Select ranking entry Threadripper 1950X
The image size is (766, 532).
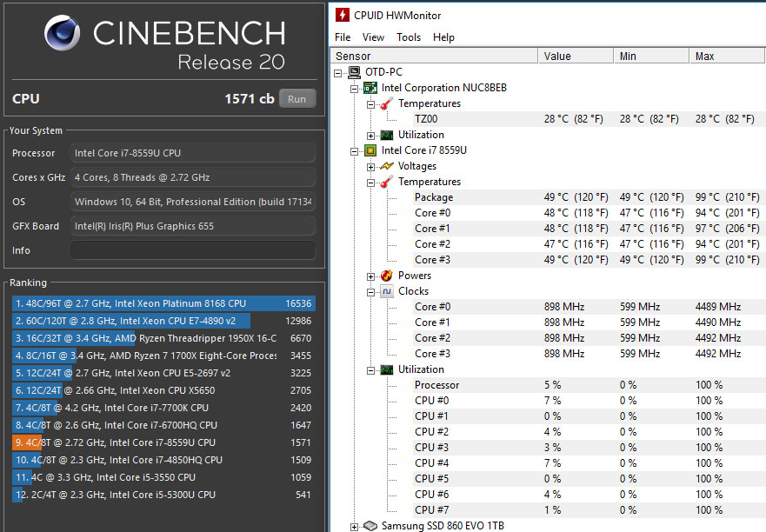(x=163, y=338)
